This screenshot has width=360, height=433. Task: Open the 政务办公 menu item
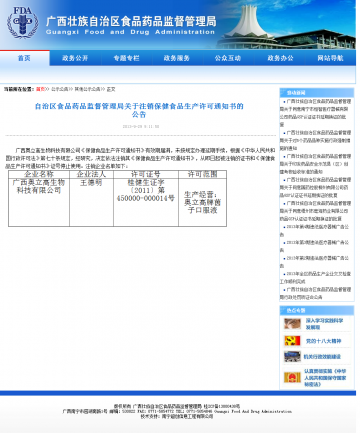[x=280, y=58]
